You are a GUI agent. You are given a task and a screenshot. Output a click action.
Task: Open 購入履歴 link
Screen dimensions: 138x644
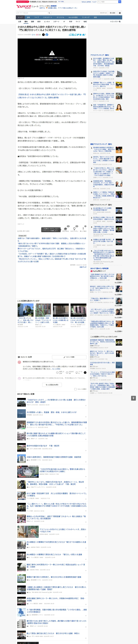click(x=112, y=13)
